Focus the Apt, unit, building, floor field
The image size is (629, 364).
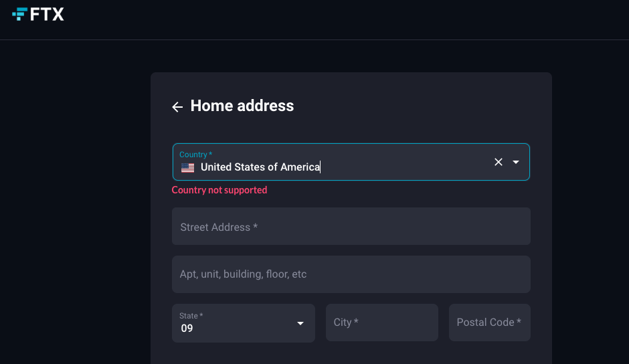351,274
